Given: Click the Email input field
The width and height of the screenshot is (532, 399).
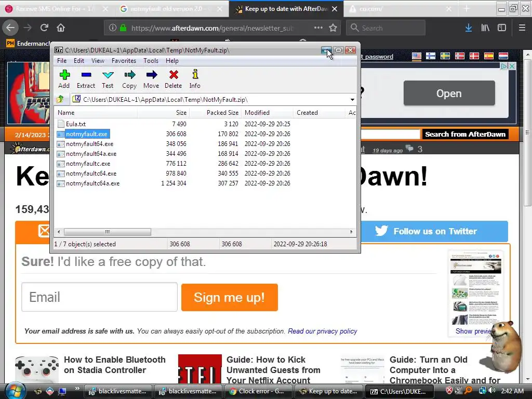Looking at the screenshot, I should click(x=99, y=297).
